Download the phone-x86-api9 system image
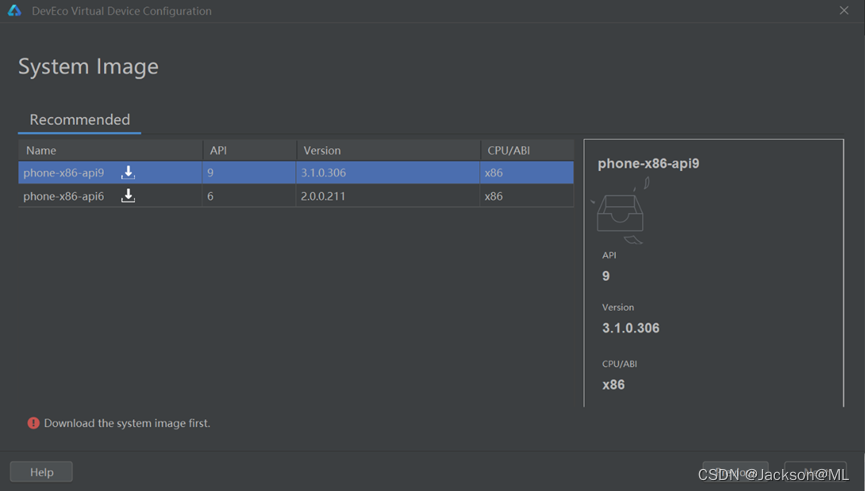Image resolution: width=865 pixels, height=491 pixels. click(x=128, y=172)
